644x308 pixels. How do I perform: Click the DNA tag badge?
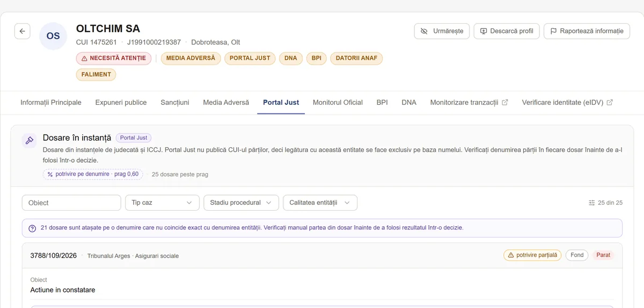pos(291,58)
